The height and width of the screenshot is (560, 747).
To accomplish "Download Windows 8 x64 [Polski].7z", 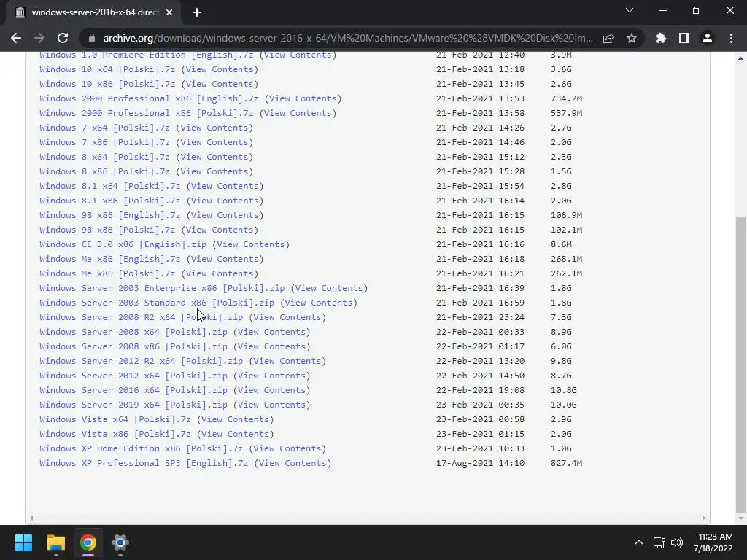I will pos(105,157).
